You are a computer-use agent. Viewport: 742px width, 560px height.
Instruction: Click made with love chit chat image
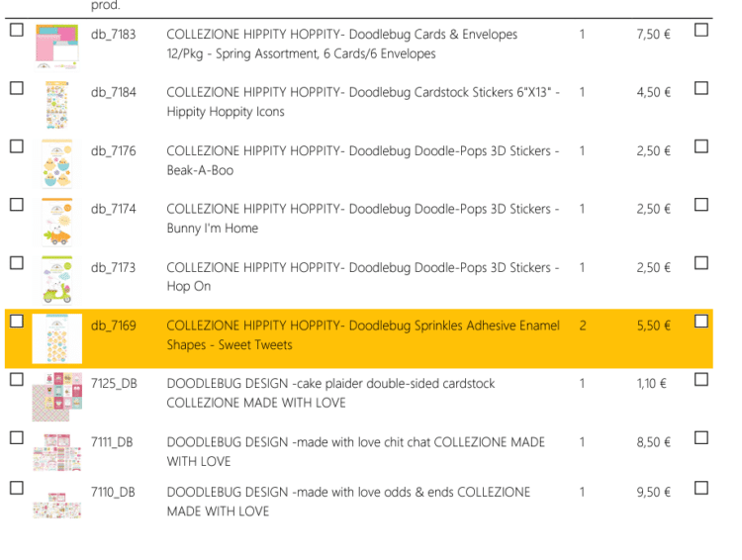click(x=56, y=452)
